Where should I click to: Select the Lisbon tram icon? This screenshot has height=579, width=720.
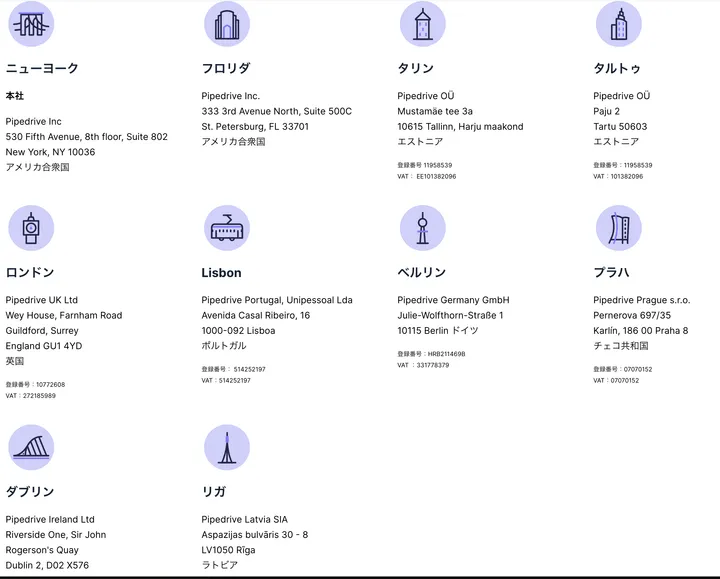coord(227,228)
